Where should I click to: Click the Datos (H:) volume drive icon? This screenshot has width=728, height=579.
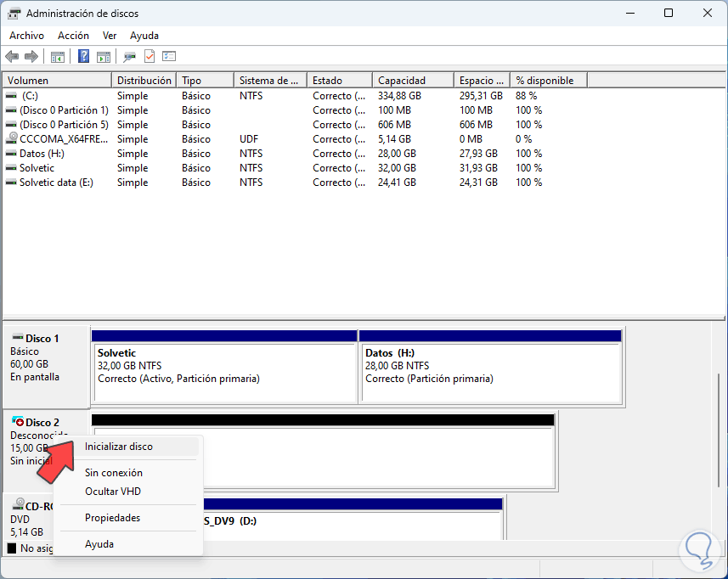(11, 153)
